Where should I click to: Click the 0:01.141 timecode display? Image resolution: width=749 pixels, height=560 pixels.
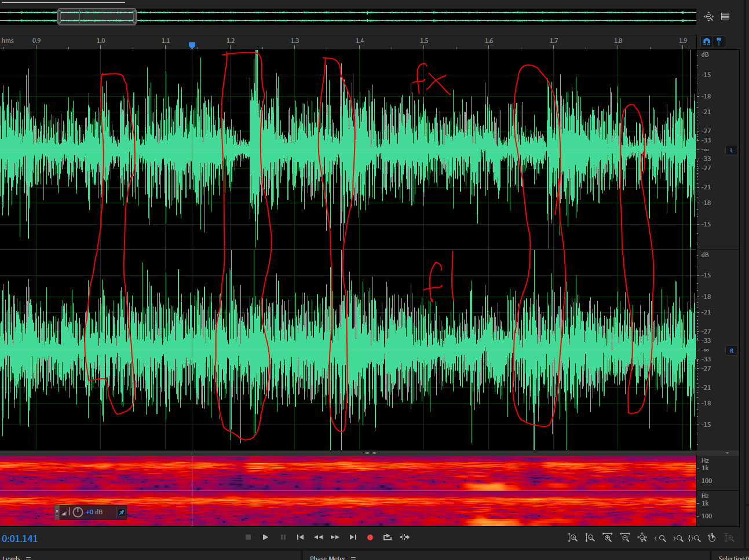(x=20, y=539)
